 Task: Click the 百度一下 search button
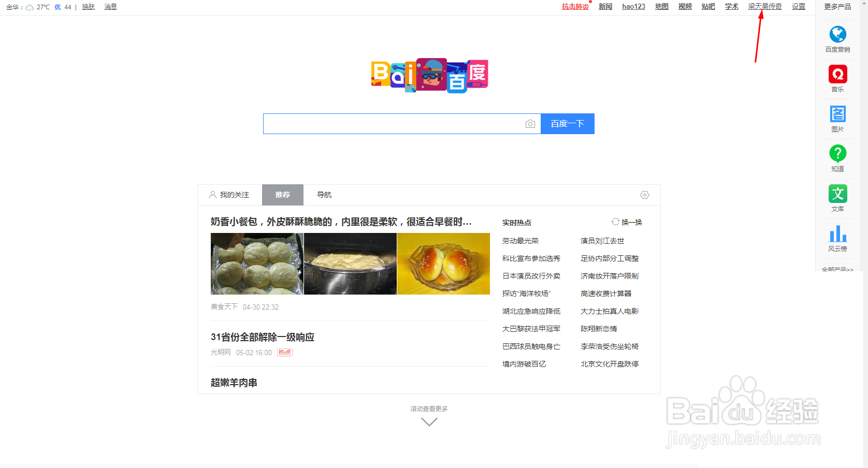pos(567,124)
